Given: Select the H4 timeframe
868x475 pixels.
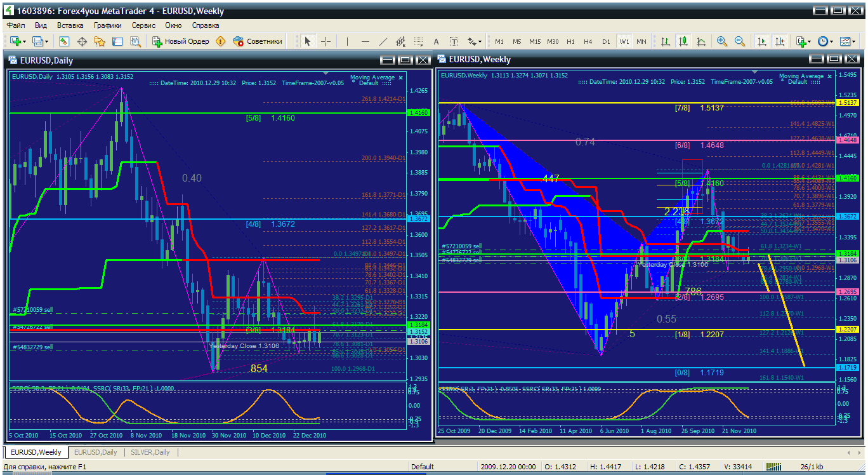Looking at the screenshot, I should pyautogui.click(x=588, y=41).
